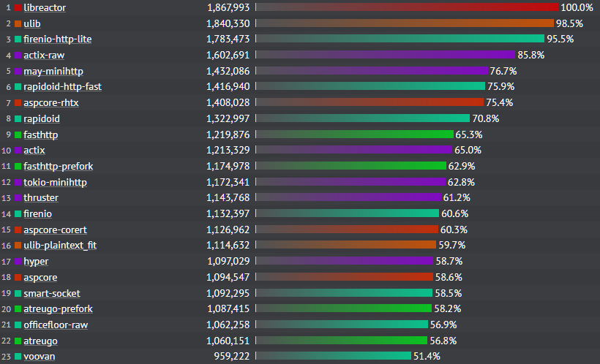The image size is (600, 364).
Task: Click the 62.9% percentage label
Action: click(462, 167)
